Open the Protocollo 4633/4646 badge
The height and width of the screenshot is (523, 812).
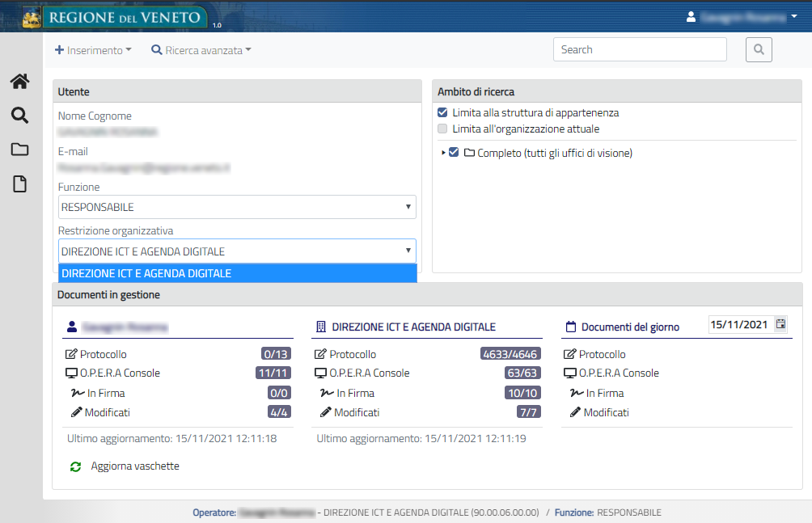(x=510, y=354)
